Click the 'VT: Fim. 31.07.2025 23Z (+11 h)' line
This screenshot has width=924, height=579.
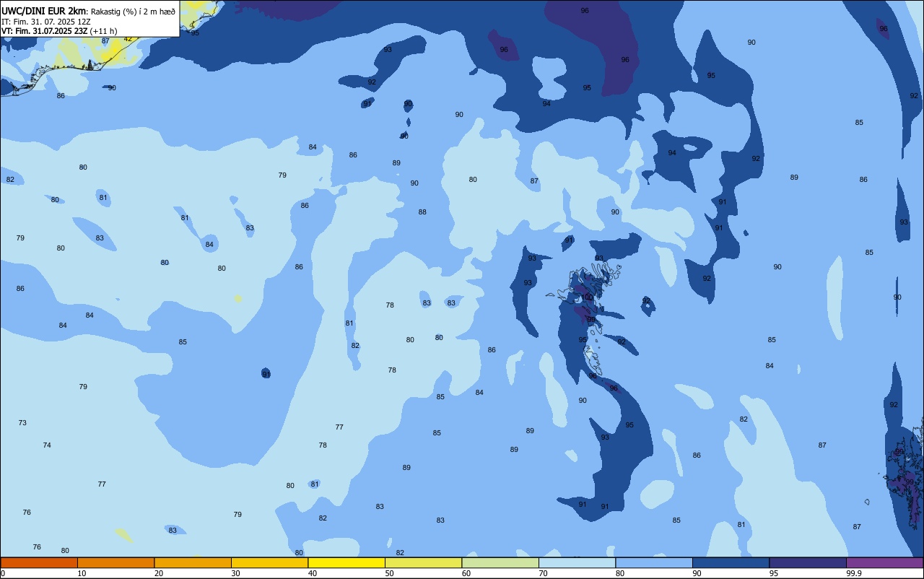coord(59,31)
